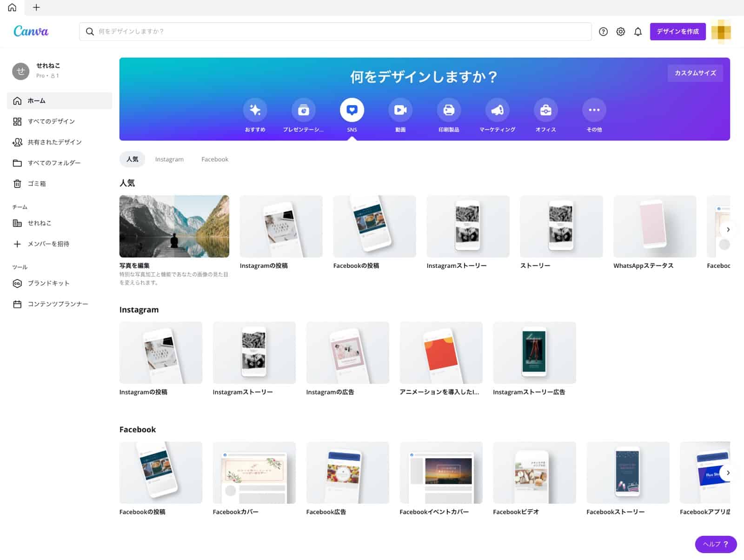Focus the 何をデザインしますか search field

point(335,32)
